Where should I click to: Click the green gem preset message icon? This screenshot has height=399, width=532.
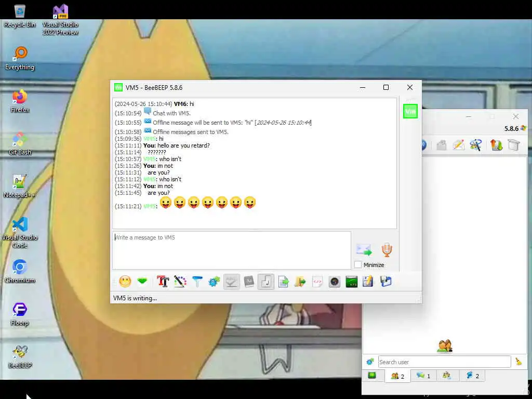click(142, 281)
